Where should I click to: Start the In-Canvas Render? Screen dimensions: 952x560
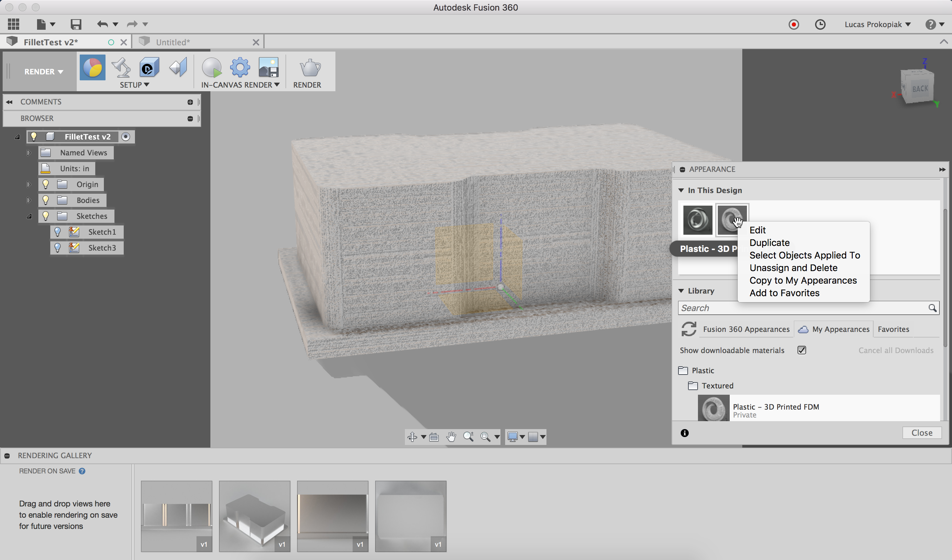tap(212, 68)
